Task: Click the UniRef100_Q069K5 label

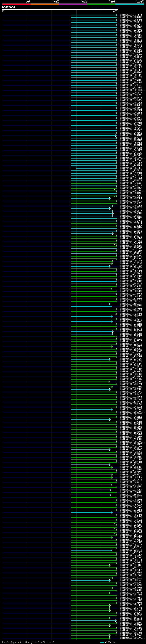Action: pos(131,32)
